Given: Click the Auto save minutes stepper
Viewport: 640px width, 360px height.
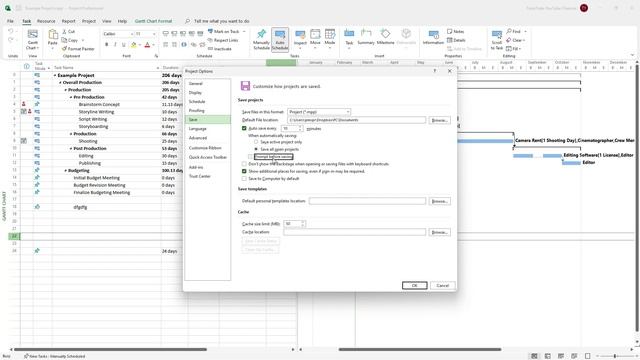Looking at the screenshot, I should 301,128.
